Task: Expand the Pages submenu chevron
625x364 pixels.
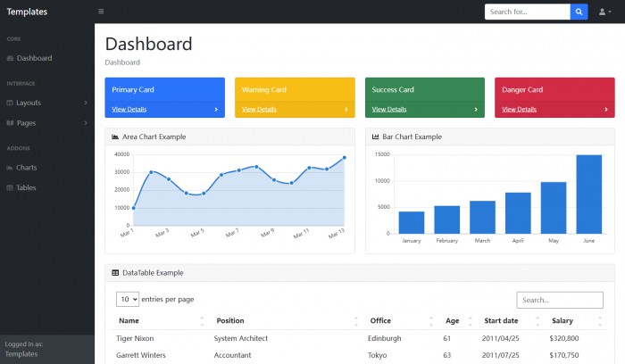Action: [86, 123]
